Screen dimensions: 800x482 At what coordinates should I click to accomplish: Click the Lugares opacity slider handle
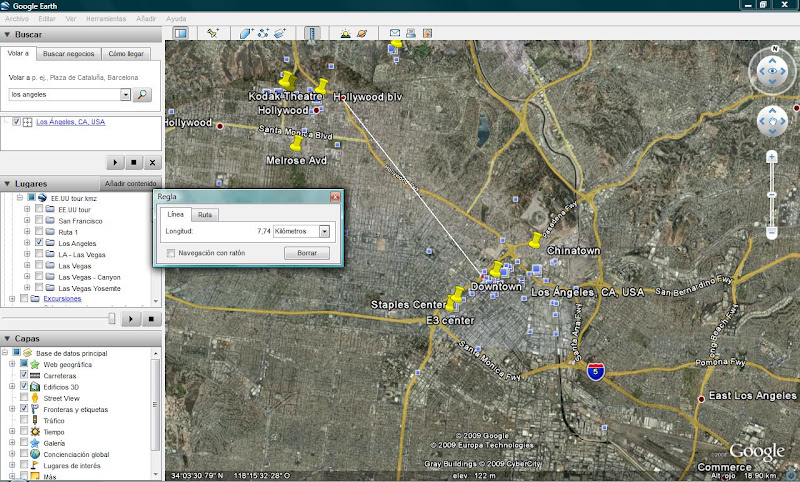(x=111, y=319)
